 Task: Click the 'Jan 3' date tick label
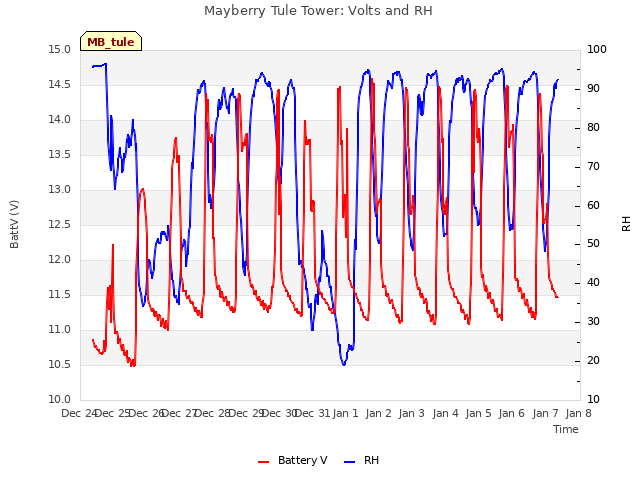point(411,414)
